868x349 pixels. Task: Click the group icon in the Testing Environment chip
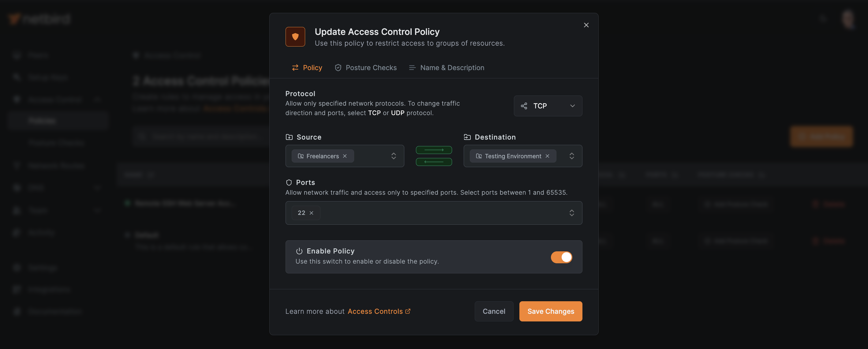[479, 156]
